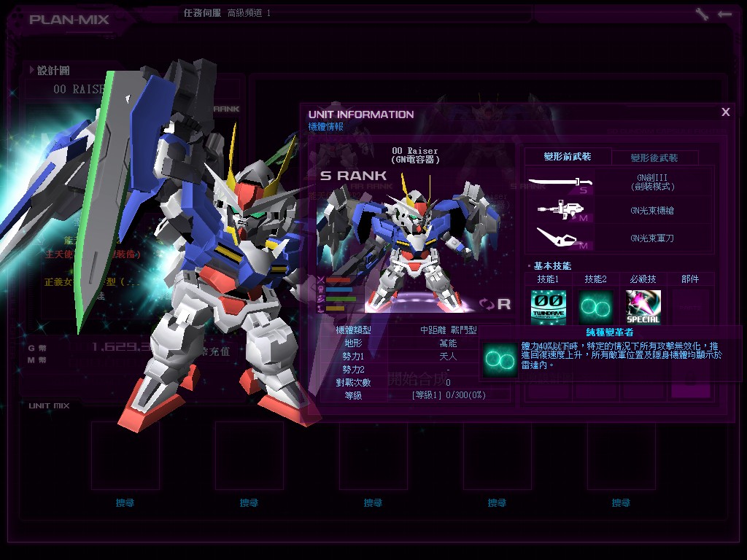Click the UNIT MIX label
The width and height of the screenshot is (747, 560).
[49, 405]
